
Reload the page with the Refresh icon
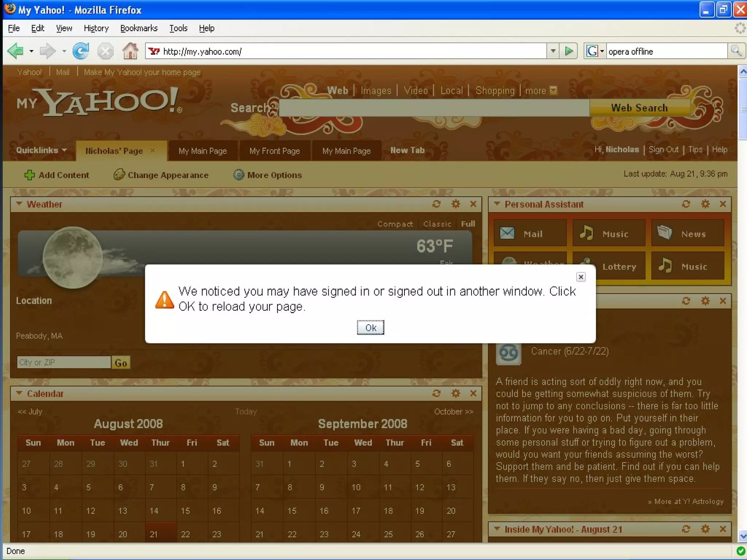pyautogui.click(x=81, y=51)
